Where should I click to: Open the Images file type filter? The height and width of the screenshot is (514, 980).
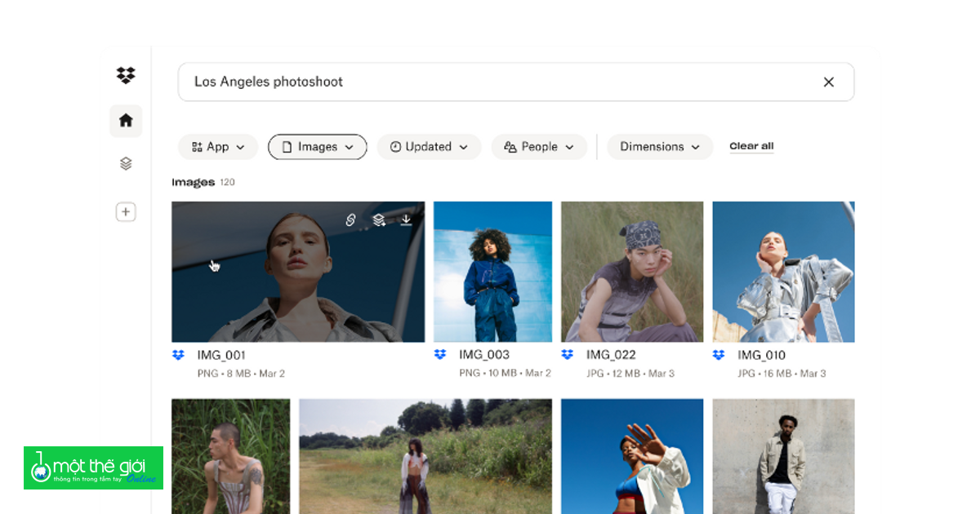[x=318, y=147]
